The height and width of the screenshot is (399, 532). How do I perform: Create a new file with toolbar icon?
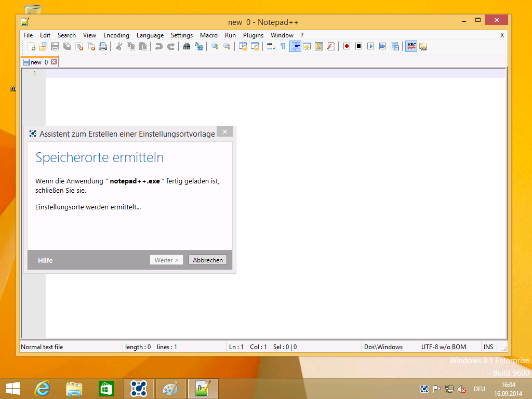(31, 46)
